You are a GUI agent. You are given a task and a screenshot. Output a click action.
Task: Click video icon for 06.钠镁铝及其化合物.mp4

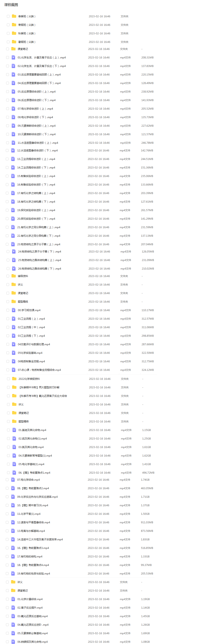pyautogui.click(x=13, y=641)
